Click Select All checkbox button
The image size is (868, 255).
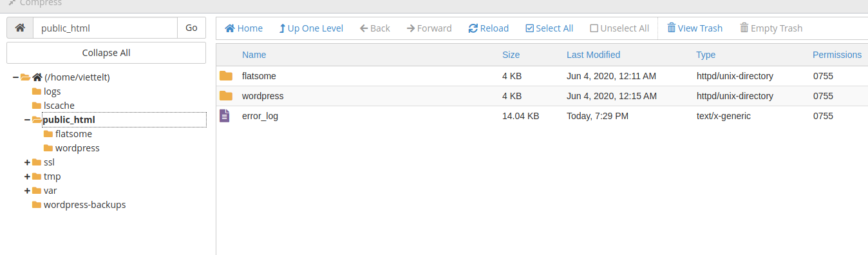(x=549, y=28)
